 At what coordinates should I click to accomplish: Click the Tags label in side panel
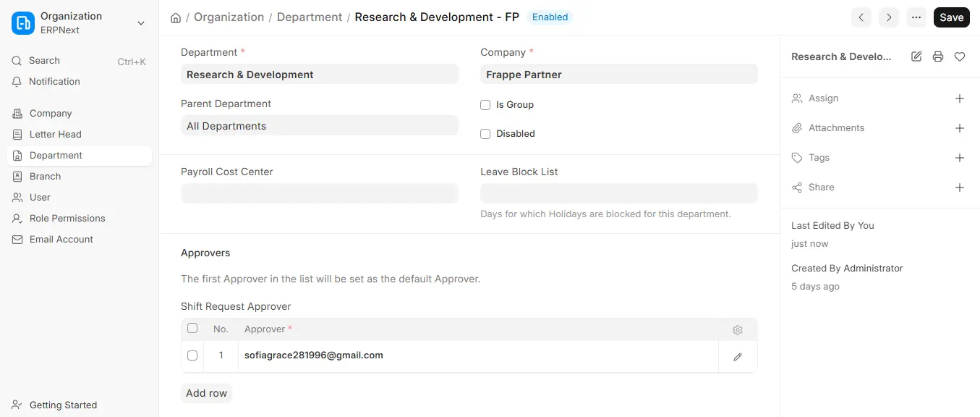(x=819, y=158)
